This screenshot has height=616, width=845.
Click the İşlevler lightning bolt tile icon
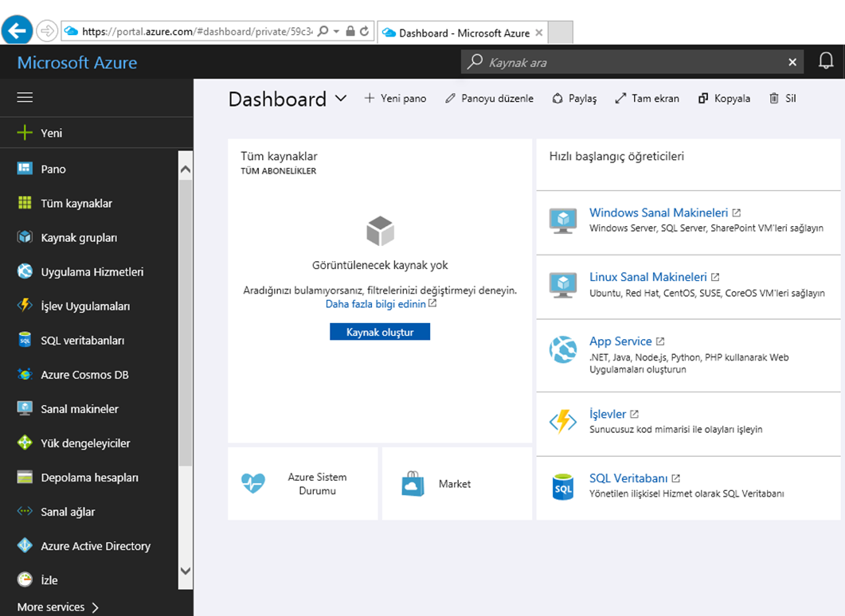point(562,422)
